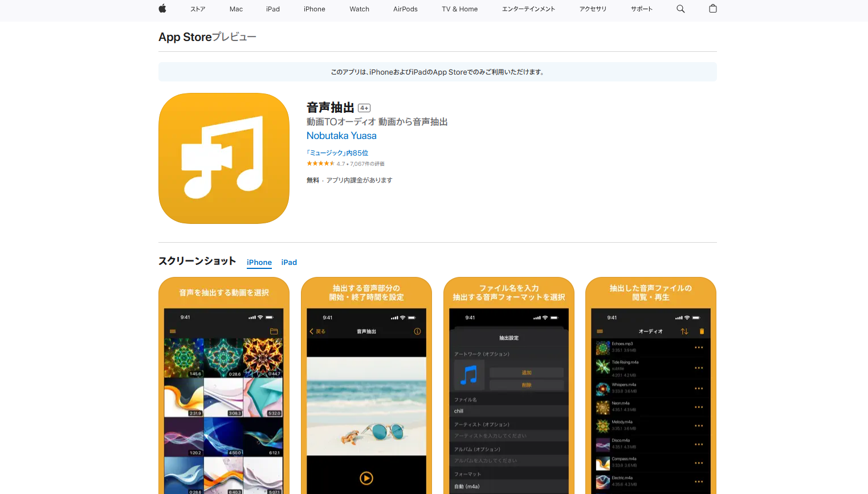Select the iPad screenshots tab

(x=289, y=262)
